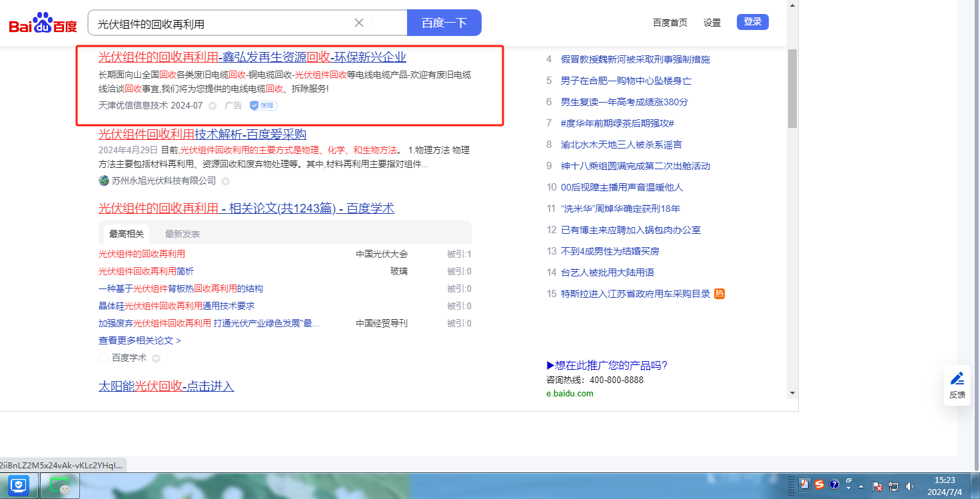The height and width of the screenshot is (499, 980).
Task: Click inside the search input field
Action: pos(220,23)
